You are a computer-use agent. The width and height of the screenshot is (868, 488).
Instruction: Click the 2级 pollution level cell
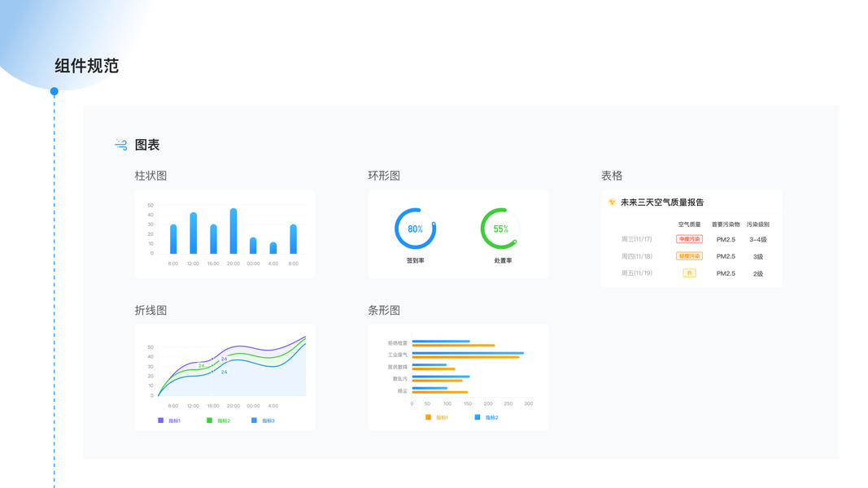click(x=758, y=274)
